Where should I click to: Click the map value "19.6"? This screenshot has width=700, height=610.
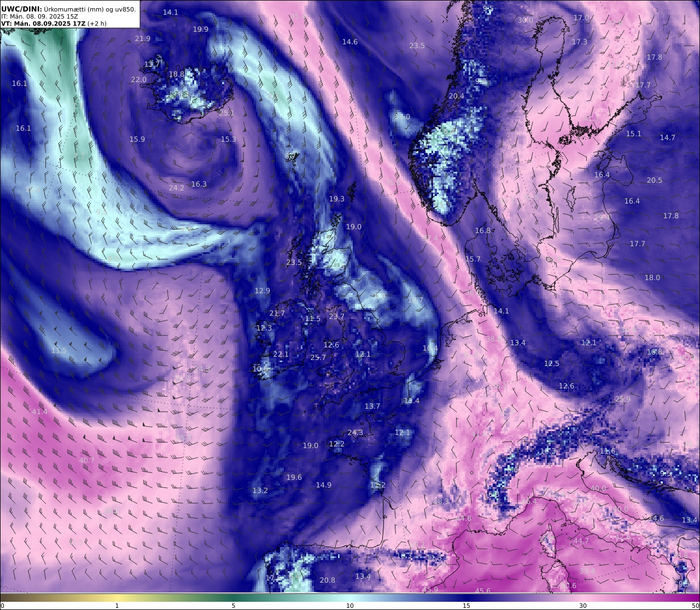click(294, 478)
